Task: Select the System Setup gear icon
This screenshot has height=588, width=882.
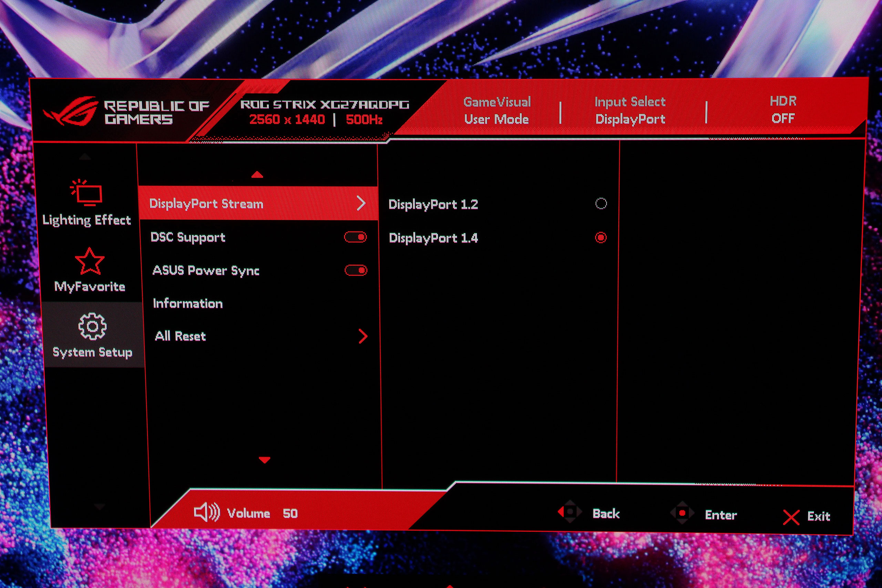Action: tap(92, 326)
